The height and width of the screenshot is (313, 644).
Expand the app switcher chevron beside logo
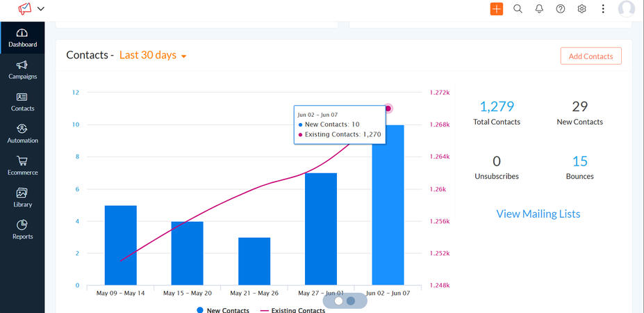tap(40, 8)
